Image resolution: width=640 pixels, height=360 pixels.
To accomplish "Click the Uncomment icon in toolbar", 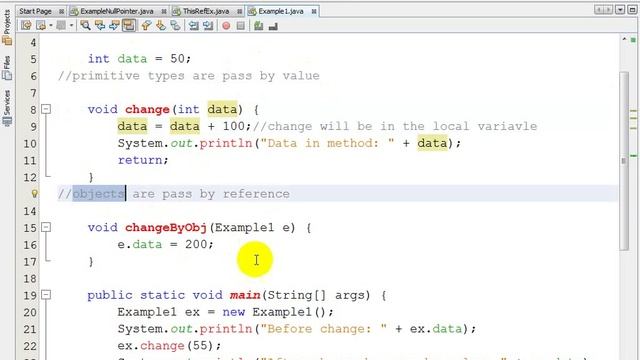I will tap(273, 26).
